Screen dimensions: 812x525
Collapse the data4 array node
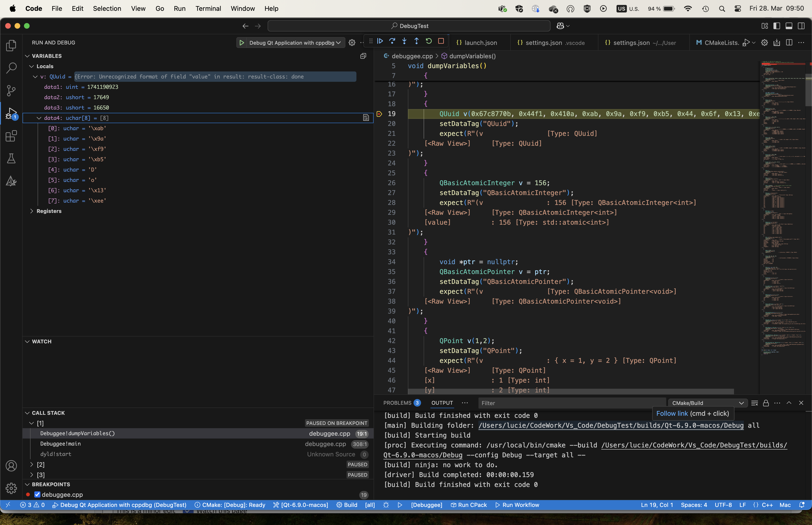tap(39, 118)
